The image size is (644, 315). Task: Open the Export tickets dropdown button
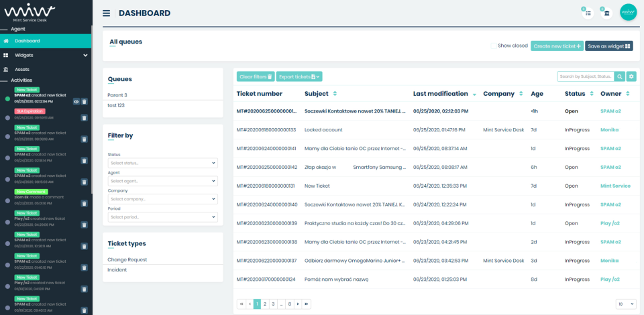(299, 76)
